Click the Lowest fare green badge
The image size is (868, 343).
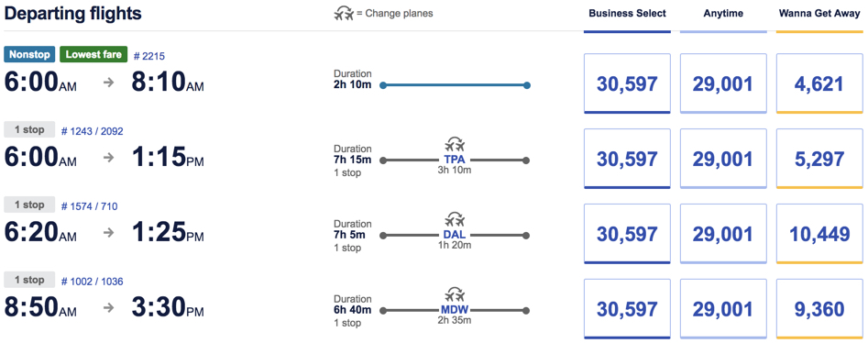[93, 55]
